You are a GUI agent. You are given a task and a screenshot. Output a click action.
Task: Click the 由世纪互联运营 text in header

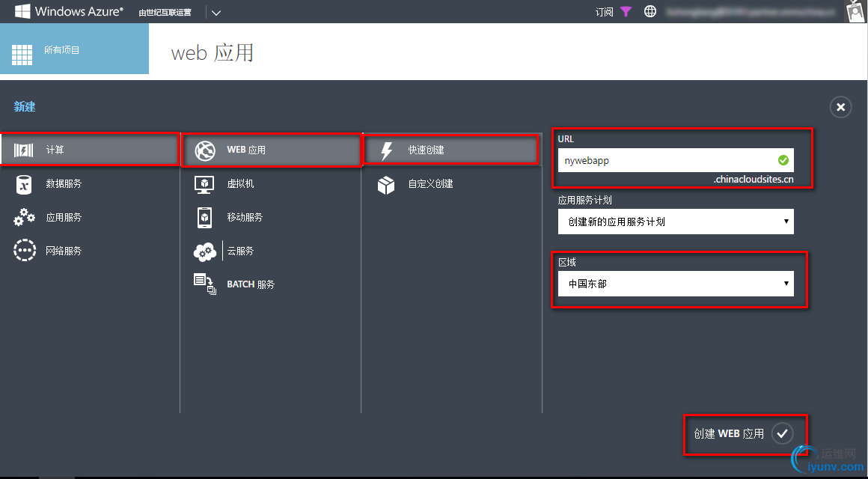point(165,12)
